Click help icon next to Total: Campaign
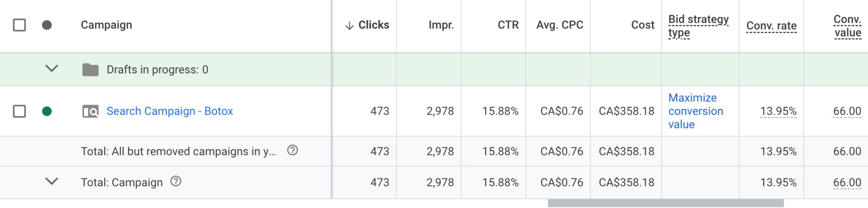Screen dimensions: 868x208 pyautogui.click(x=175, y=182)
